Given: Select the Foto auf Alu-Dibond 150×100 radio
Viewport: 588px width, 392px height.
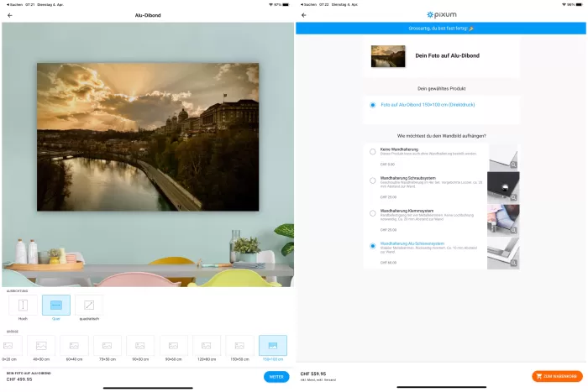Looking at the screenshot, I should coord(372,105).
